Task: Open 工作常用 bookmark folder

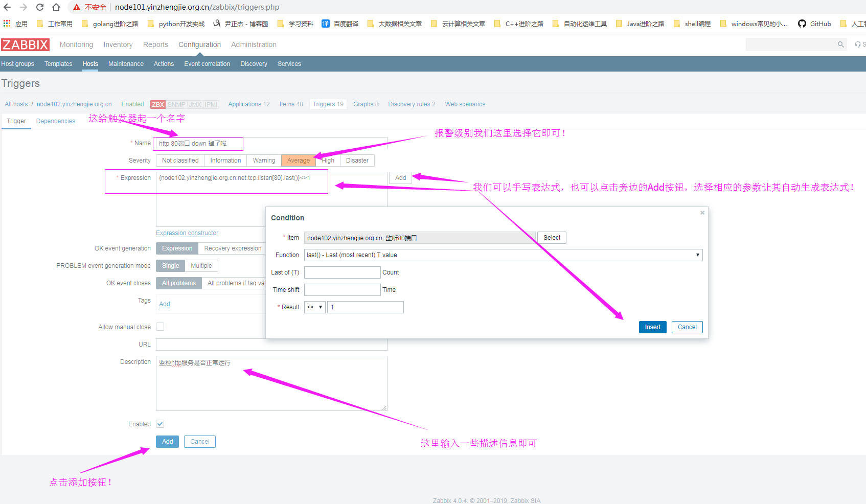Action: pyautogui.click(x=55, y=24)
